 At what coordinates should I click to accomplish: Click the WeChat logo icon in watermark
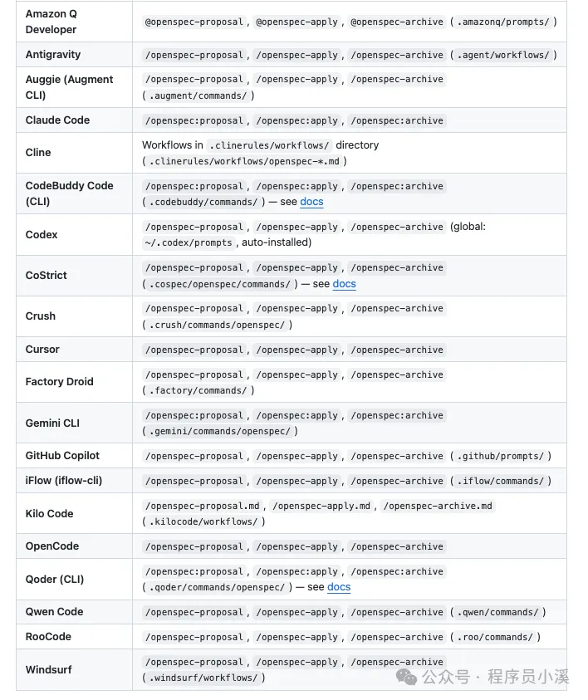pos(406,677)
